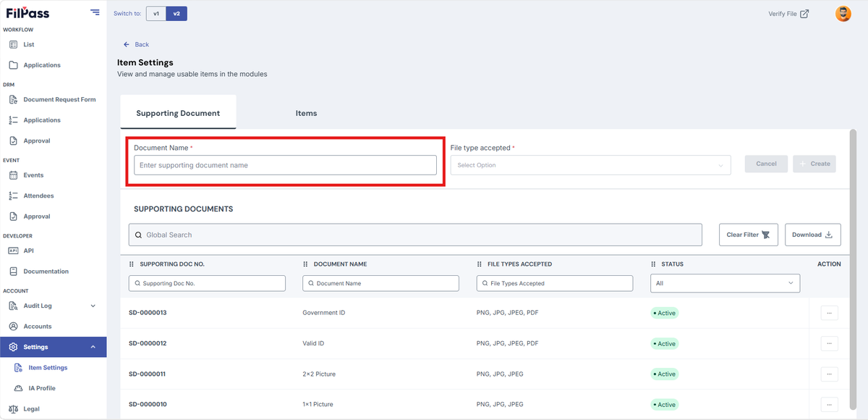Focus the Global Search field

pyautogui.click(x=415, y=235)
